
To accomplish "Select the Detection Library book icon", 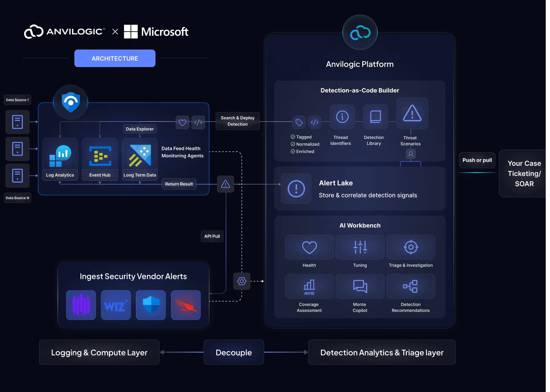I will [375, 117].
